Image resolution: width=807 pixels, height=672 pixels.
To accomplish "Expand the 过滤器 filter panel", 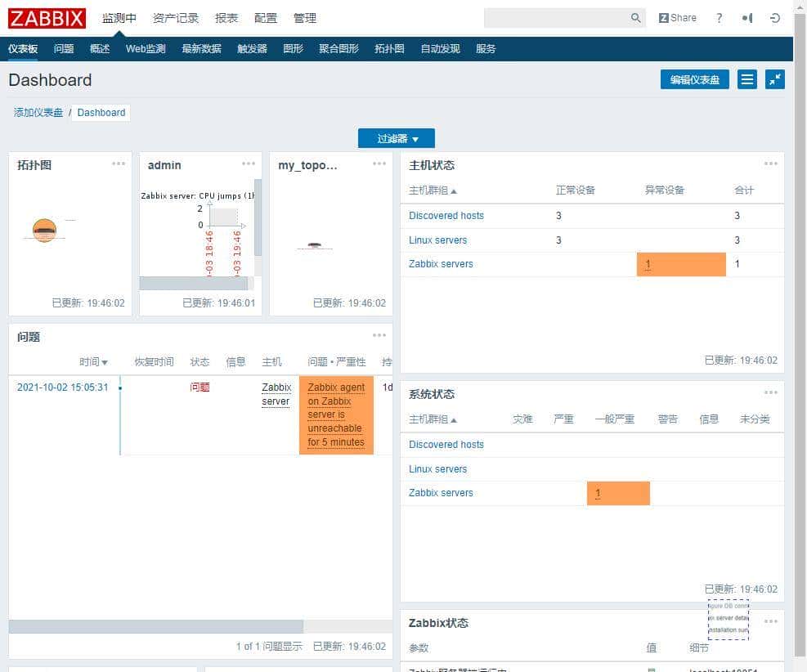I will pyautogui.click(x=396, y=137).
